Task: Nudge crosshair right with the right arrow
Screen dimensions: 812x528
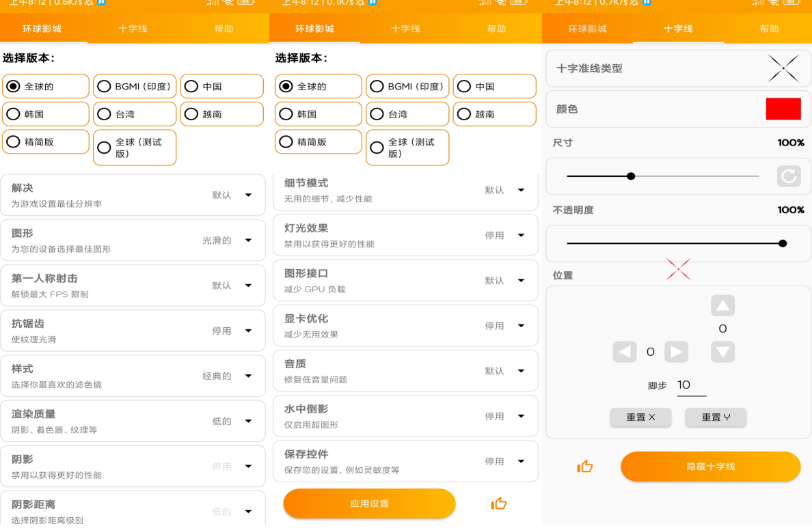Action: pos(676,352)
